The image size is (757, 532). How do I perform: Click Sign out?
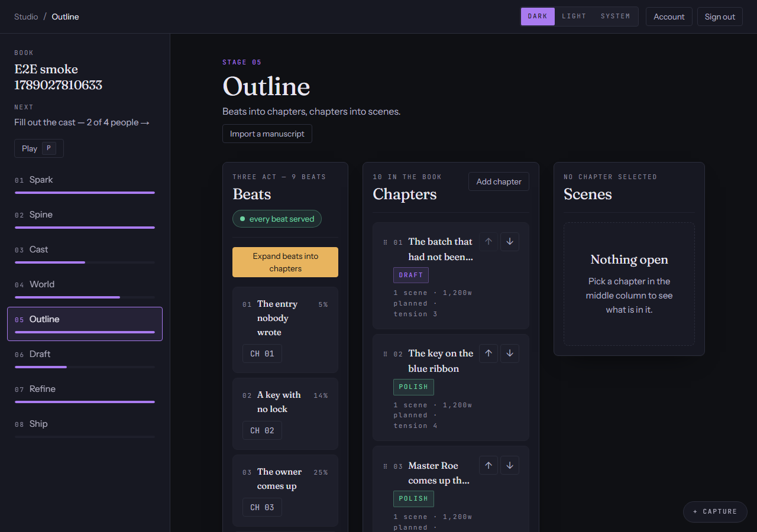tap(720, 17)
